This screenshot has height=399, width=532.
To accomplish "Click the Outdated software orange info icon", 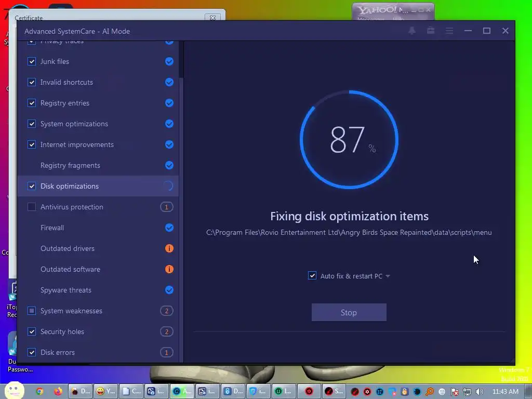I will click(169, 269).
